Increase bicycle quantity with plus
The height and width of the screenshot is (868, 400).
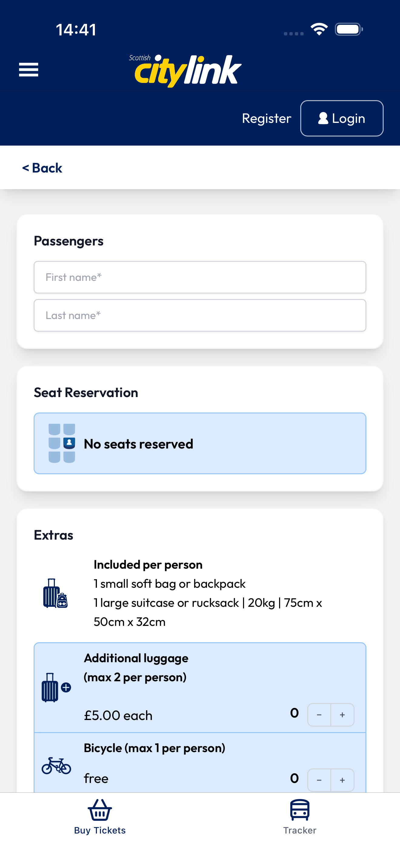[342, 780]
